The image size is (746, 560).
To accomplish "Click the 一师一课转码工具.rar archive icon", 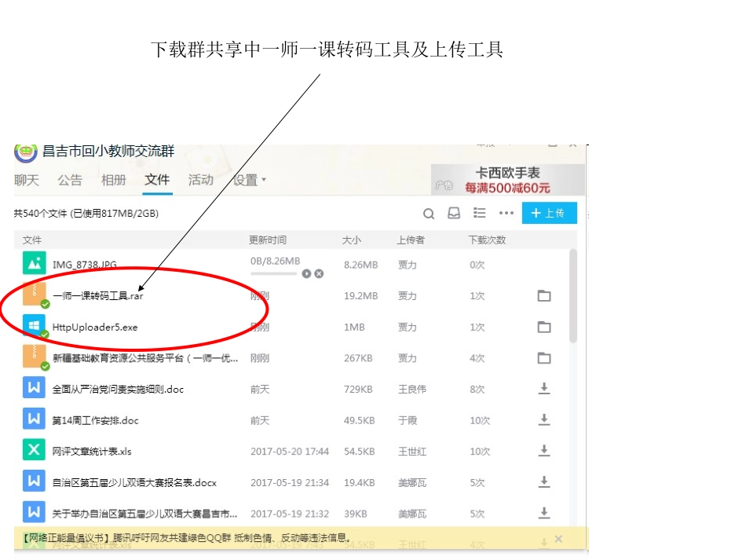I will [x=35, y=294].
